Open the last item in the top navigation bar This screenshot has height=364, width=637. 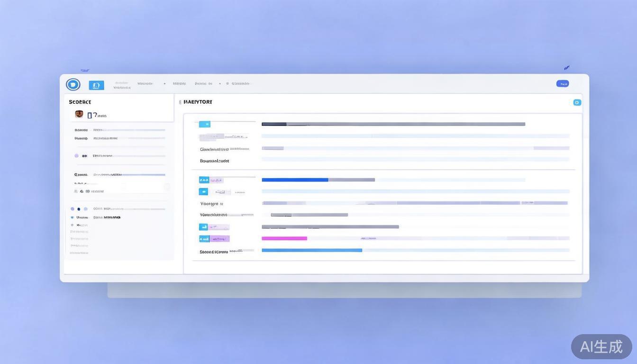240,83
